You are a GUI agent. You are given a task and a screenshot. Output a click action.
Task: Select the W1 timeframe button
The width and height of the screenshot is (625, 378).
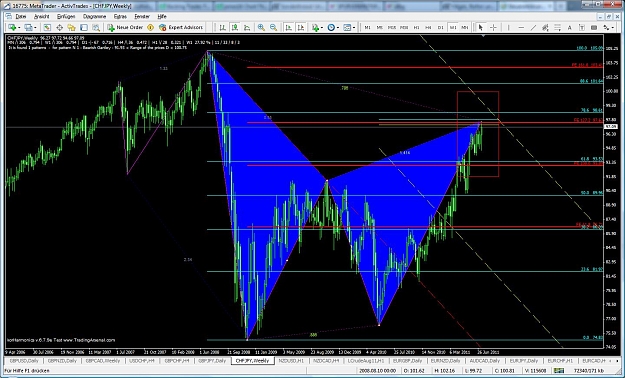click(453, 28)
